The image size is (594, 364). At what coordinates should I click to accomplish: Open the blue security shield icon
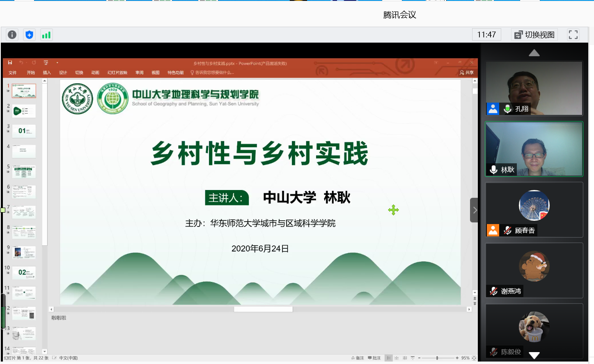[x=29, y=35]
